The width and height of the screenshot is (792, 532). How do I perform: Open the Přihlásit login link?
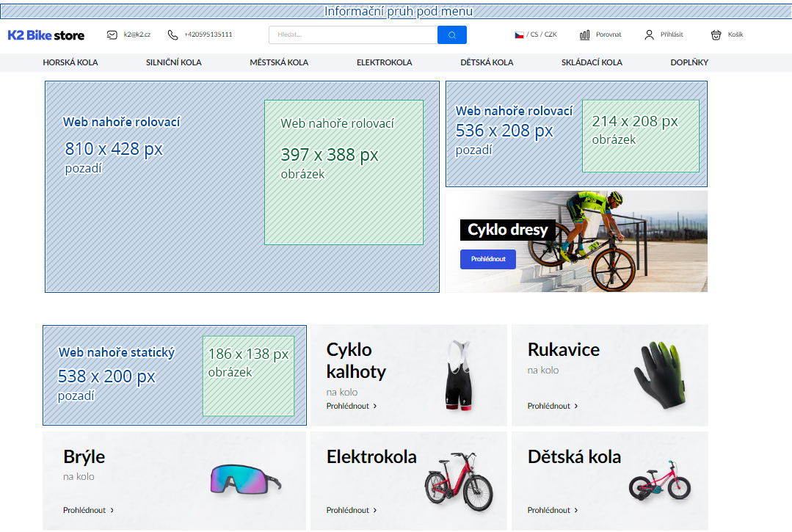pos(672,34)
